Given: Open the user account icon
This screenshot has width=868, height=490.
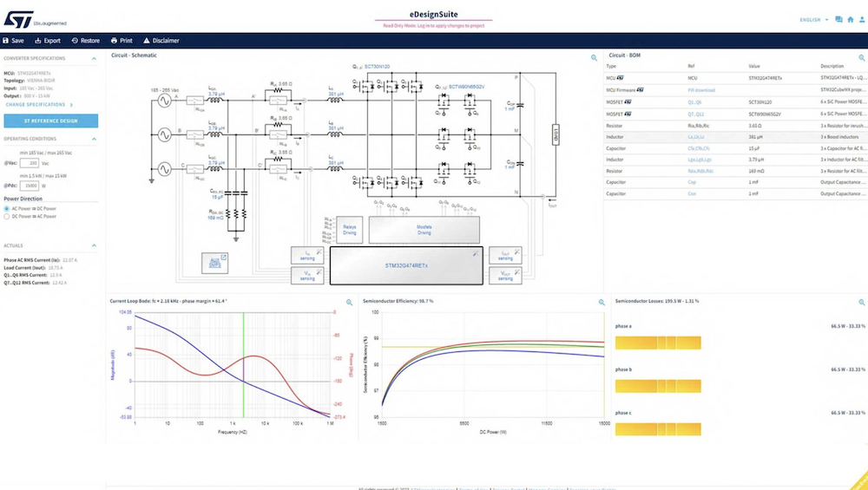Looking at the screenshot, I should click(x=862, y=19).
